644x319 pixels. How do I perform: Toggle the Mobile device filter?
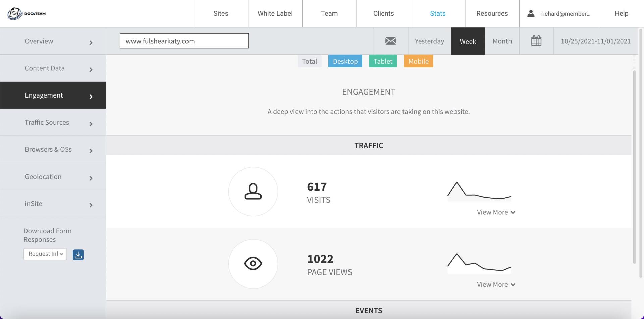418,61
